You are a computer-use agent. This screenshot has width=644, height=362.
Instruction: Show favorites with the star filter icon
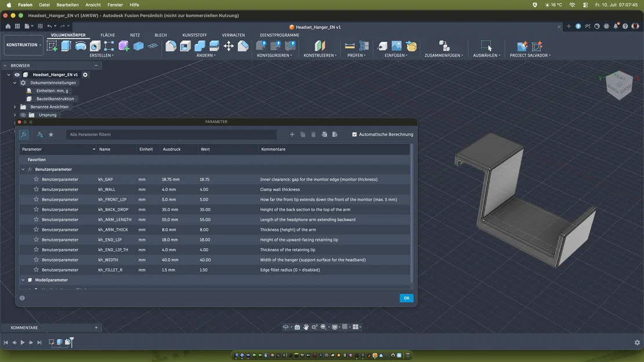pyautogui.click(x=51, y=134)
